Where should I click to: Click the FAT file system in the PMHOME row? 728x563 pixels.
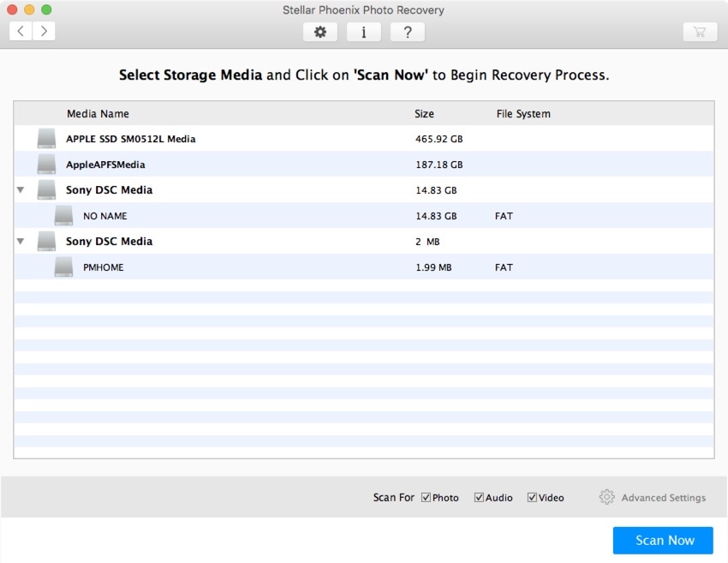pyautogui.click(x=504, y=267)
